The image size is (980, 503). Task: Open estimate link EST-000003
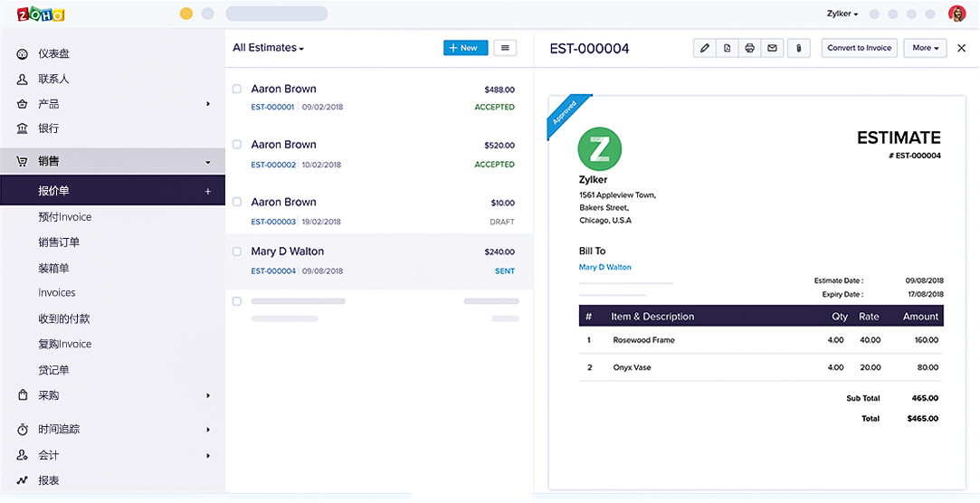pyautogui.click(x=273, y=222)
